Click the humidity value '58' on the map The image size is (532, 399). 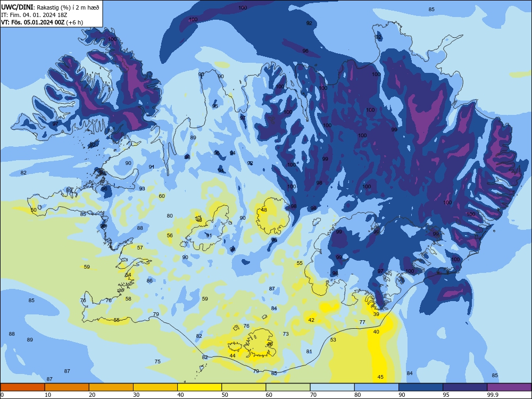128,299
